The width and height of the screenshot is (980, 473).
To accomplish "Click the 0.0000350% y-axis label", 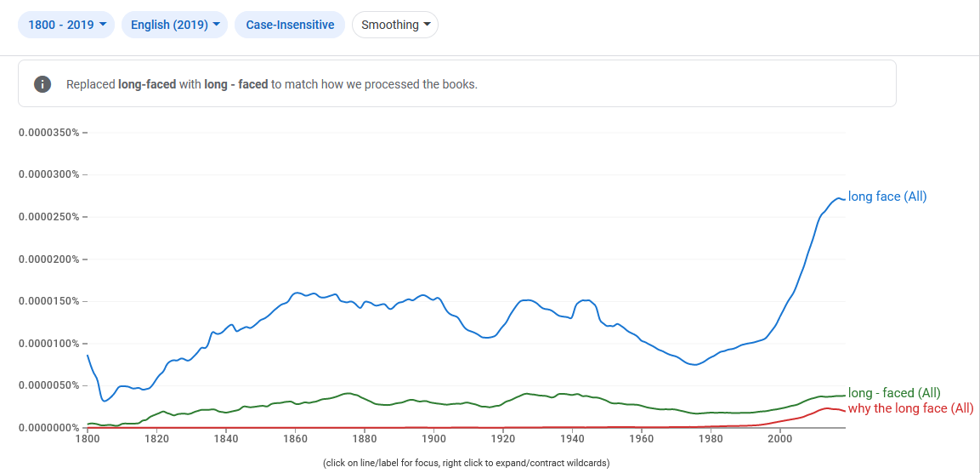I will pyautogui.click(x=49, y=133).
